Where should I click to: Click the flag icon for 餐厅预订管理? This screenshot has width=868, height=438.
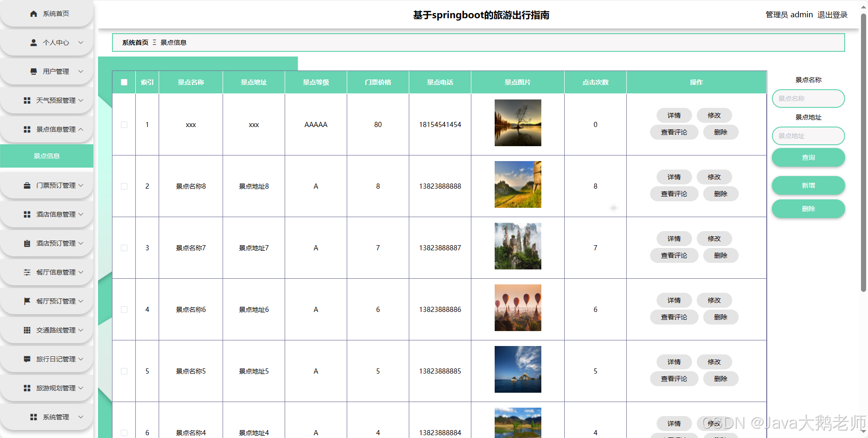click(x=27, y=301)
